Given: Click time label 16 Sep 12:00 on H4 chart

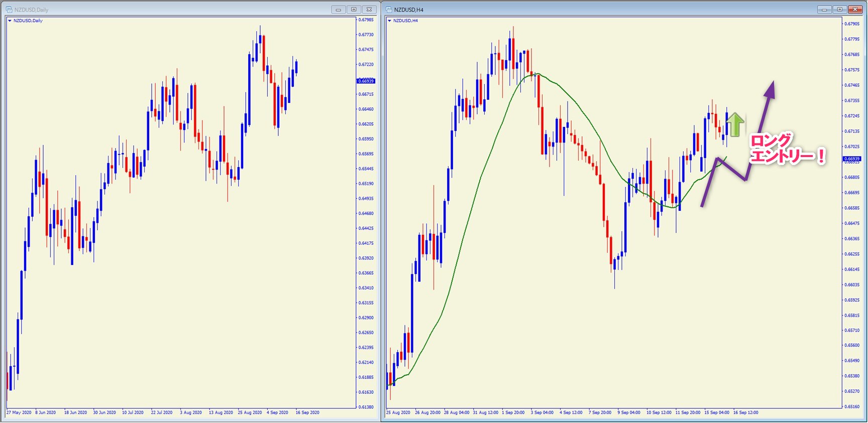Looking at the screenshot, I should point(746,412).
